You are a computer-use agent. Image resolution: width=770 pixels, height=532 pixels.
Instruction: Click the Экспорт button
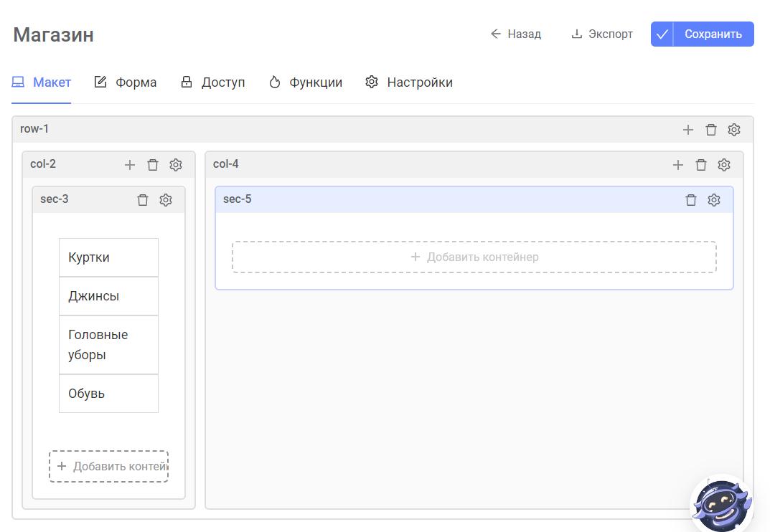(602, 34)
